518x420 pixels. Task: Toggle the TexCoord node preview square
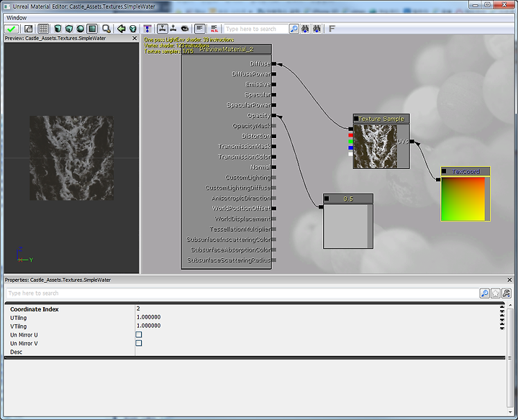tap(444, 171)
